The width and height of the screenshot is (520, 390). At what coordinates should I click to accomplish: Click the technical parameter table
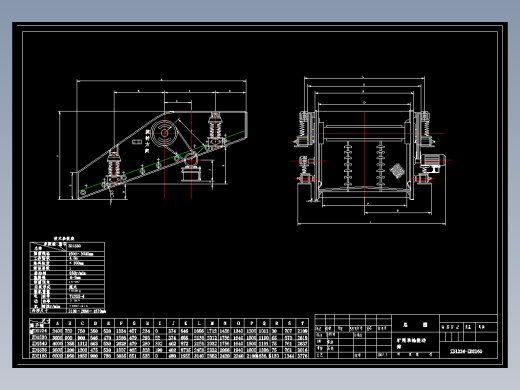pos(68,277)
